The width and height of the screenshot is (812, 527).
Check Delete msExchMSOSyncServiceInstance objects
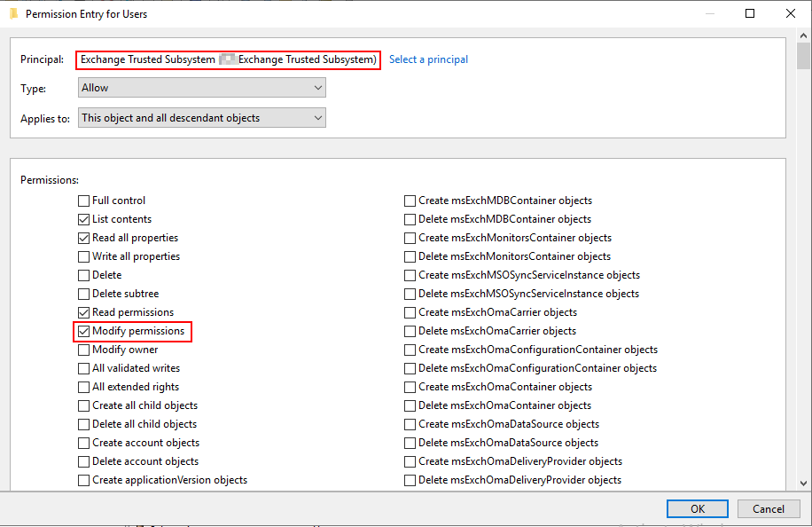410,294
